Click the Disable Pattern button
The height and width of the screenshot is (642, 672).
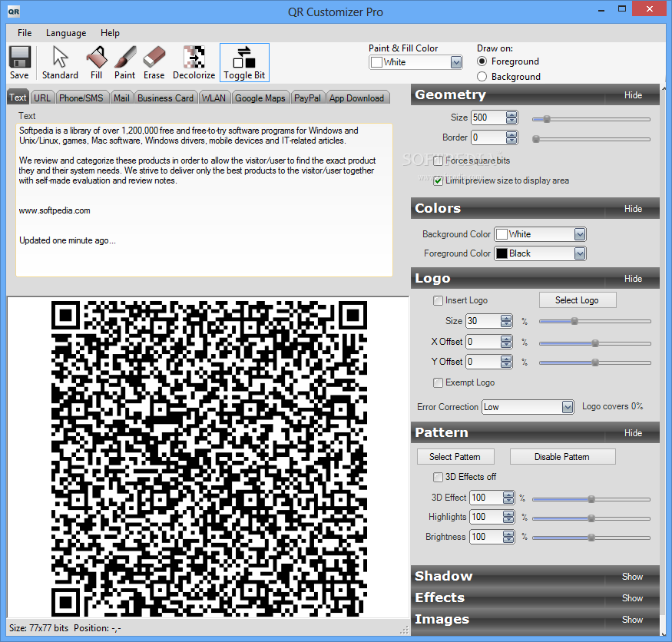tap(562, 457)
